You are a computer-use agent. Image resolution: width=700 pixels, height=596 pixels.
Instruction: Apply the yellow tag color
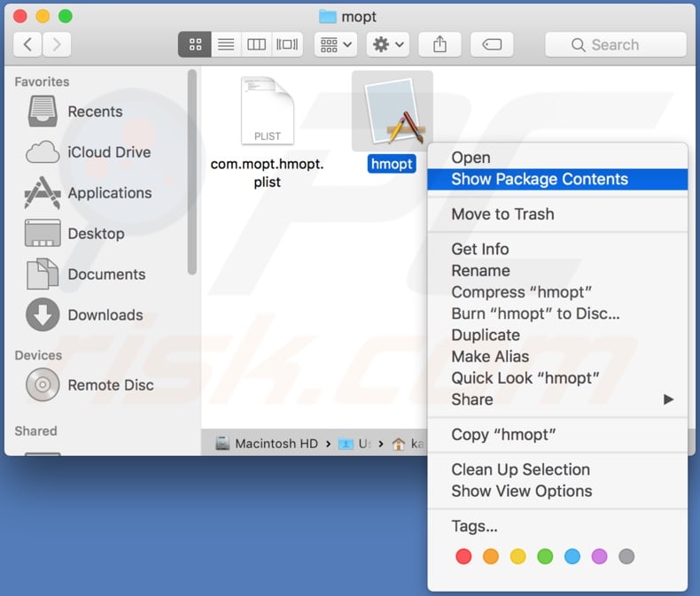517,556
